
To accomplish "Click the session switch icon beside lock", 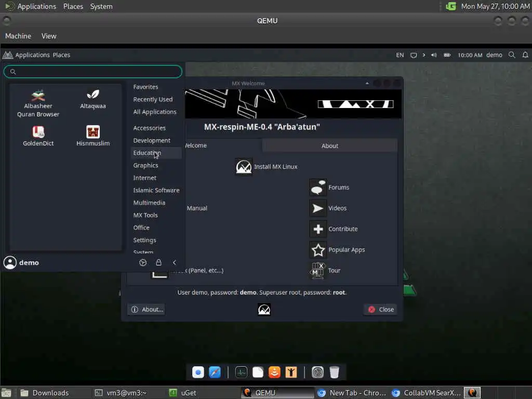I will (143, 262).
